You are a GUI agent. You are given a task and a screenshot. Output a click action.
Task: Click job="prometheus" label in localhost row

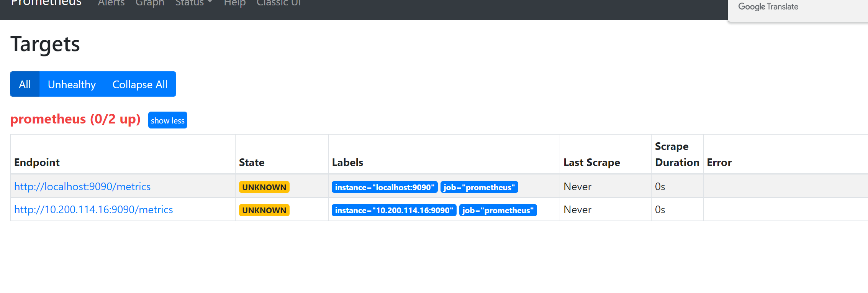(x=479, y=187)
